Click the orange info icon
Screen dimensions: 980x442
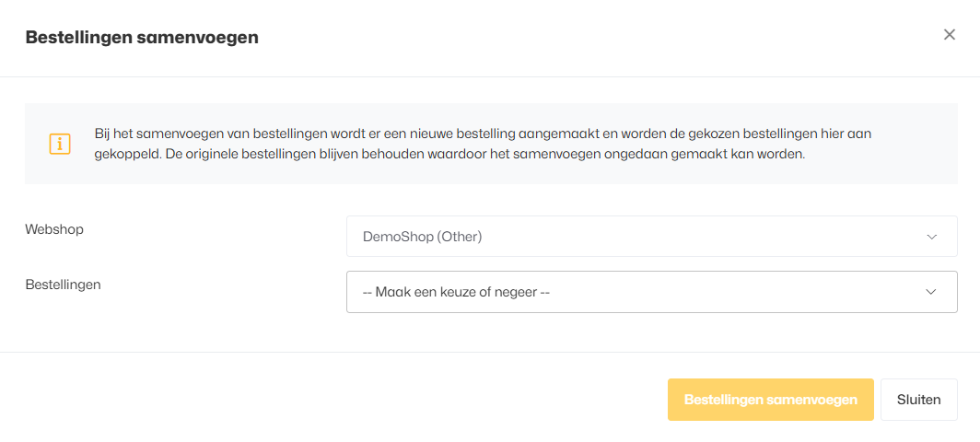tap(60, 144)
